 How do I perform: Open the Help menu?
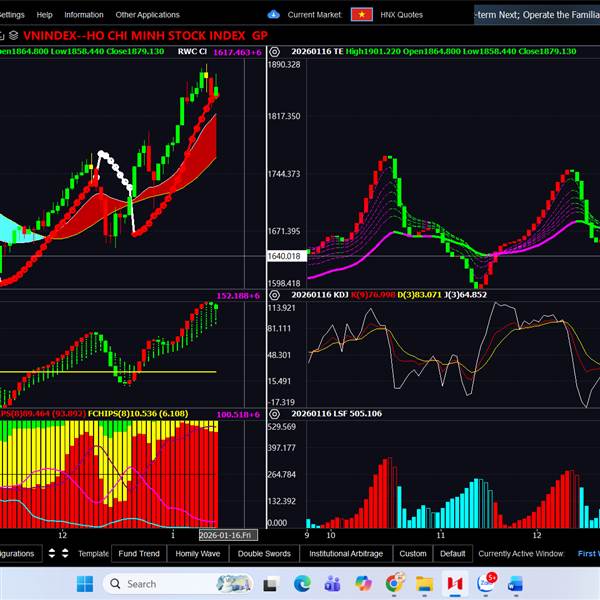pos(44,15)
